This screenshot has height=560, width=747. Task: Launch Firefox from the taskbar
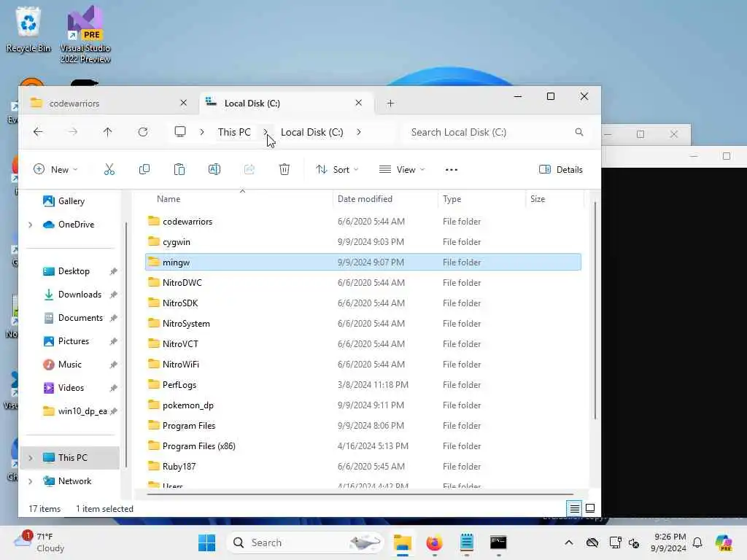click(x=434, y=542)
